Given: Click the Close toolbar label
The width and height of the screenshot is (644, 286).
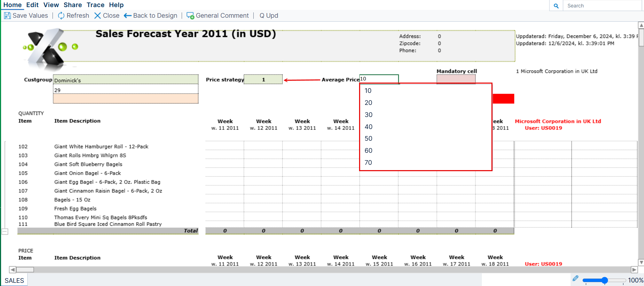Looking at the screenshot, I should [111, 16].
